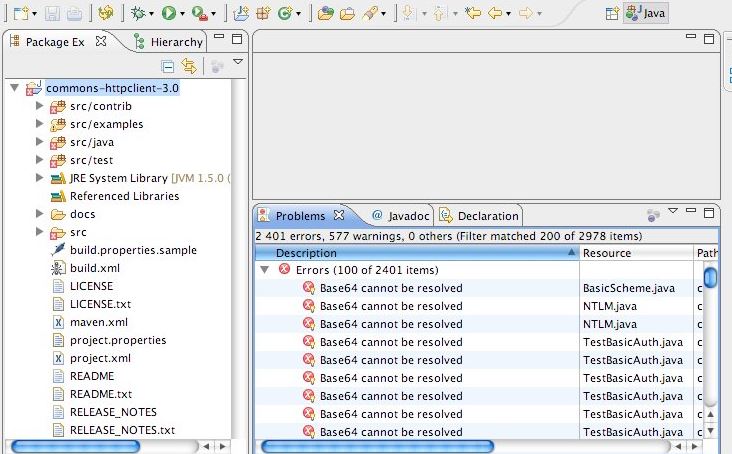Click the New Java Class icon
Image resolution: width=732 pixels, height=454 pixels.
[285, 13]
